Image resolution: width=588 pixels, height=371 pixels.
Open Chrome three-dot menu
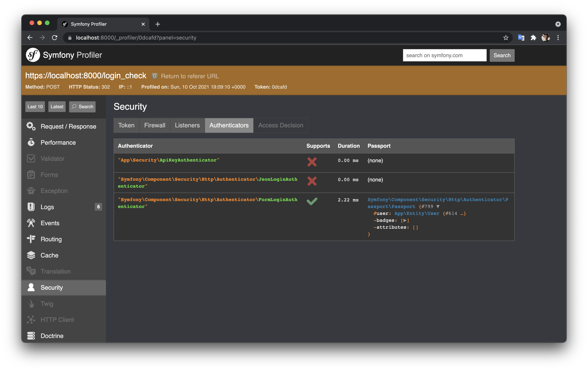tap(558, 38)
